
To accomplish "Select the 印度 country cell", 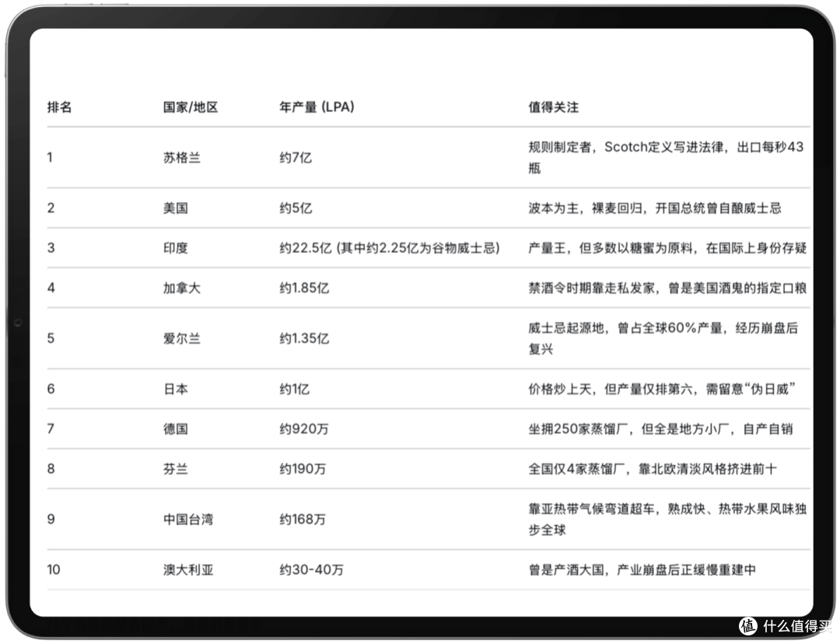I will (176, 248).
